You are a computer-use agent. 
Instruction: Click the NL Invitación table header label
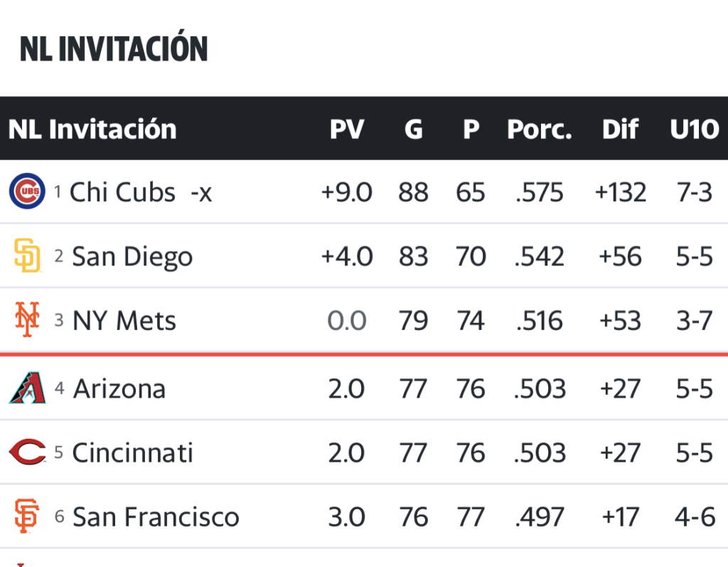(x=92, y=129)
